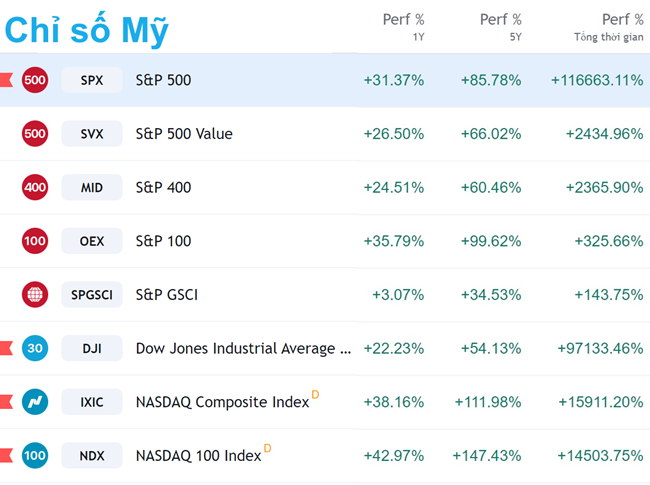Open the NASDAQ 100 Index link

tap(198, 456)
